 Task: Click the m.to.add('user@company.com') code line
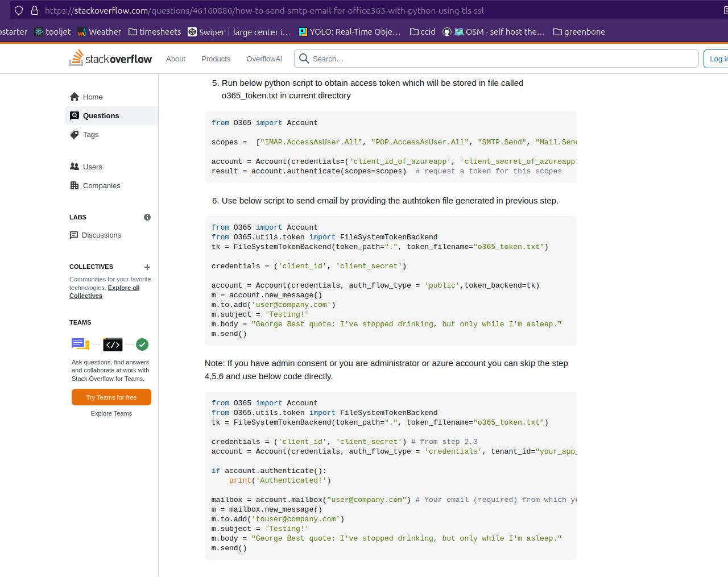point(274,305)
